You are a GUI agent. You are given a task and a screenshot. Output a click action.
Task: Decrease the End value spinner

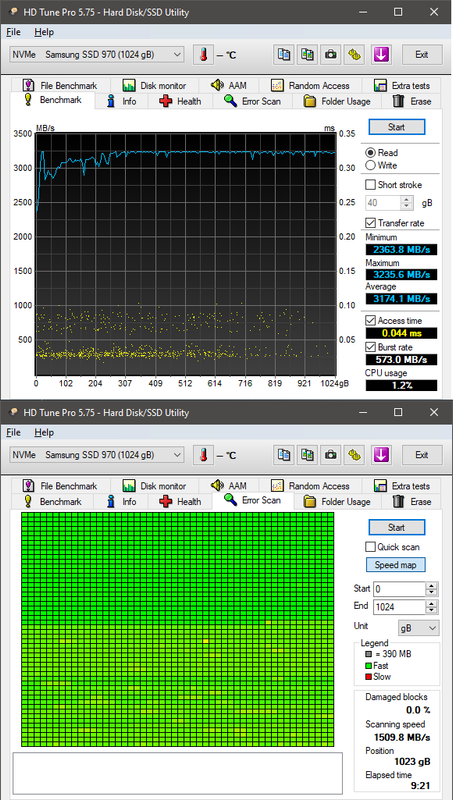(432, 610)
